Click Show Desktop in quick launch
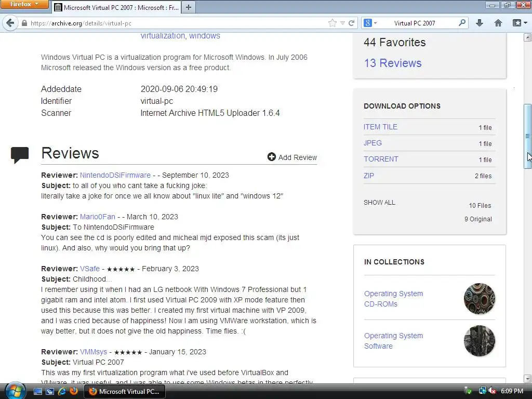Viewport: 532px width, 399px height. point(38,391)
